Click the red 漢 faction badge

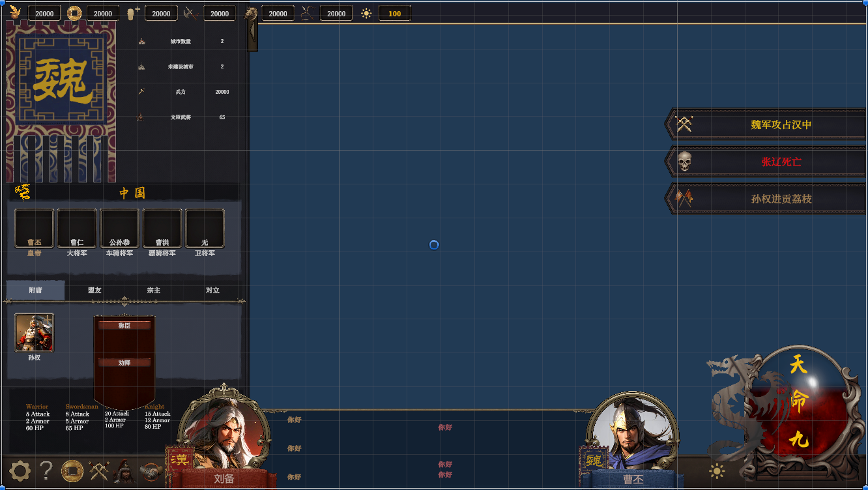[179, 459]
